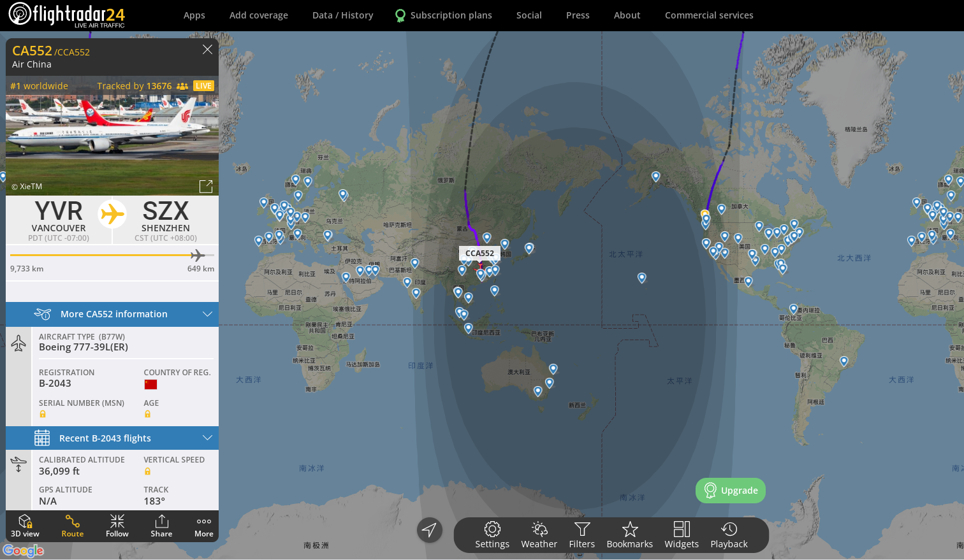Open the Data / History menu

tap(342, 15)
